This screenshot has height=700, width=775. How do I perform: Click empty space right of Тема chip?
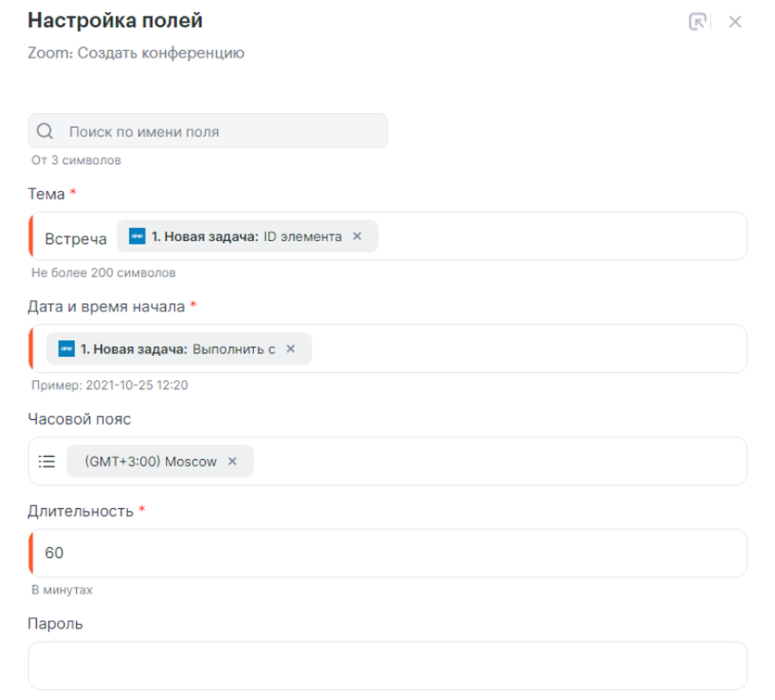[556, 236]
